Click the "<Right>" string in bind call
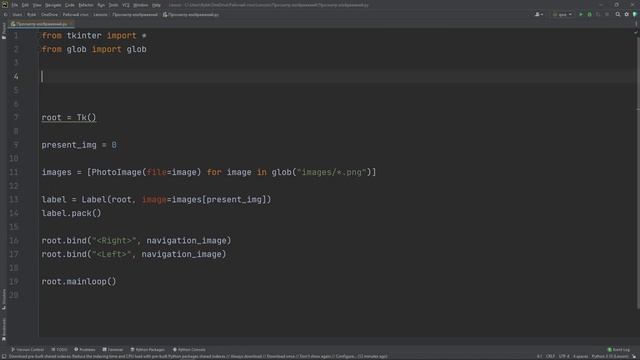The width and height of the screenshot is (640, 360). (x=114, y=240)
